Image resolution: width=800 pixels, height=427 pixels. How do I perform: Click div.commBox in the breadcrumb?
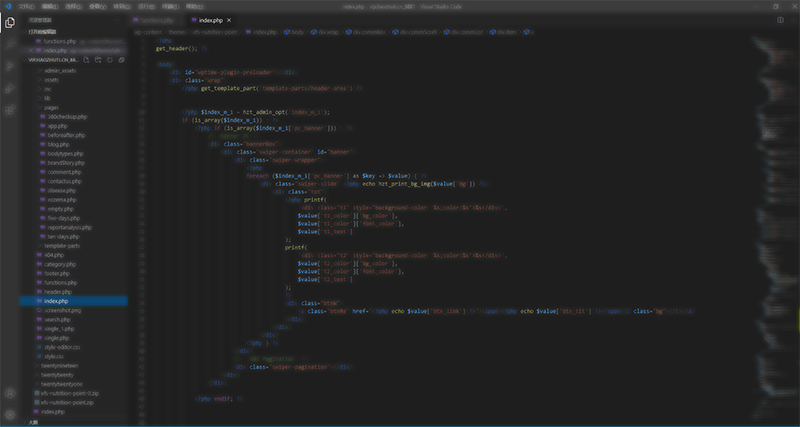[x=366, y=32]
